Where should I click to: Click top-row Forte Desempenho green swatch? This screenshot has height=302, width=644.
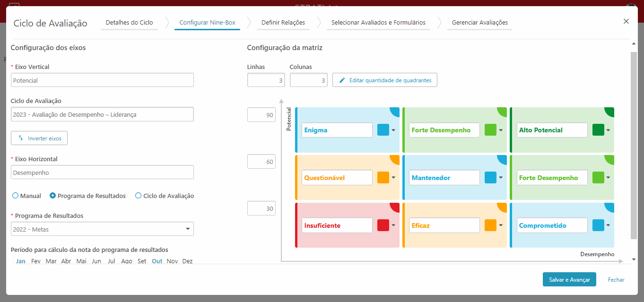coord(490,130)
